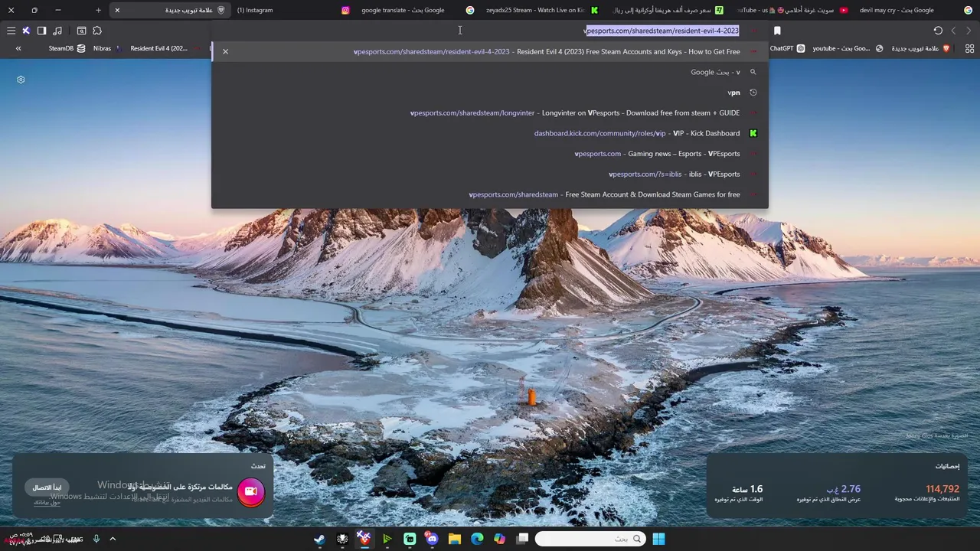Remove the highlighted Resident Evil suggestion
The image size is (980, 551).
pos(225,51)
